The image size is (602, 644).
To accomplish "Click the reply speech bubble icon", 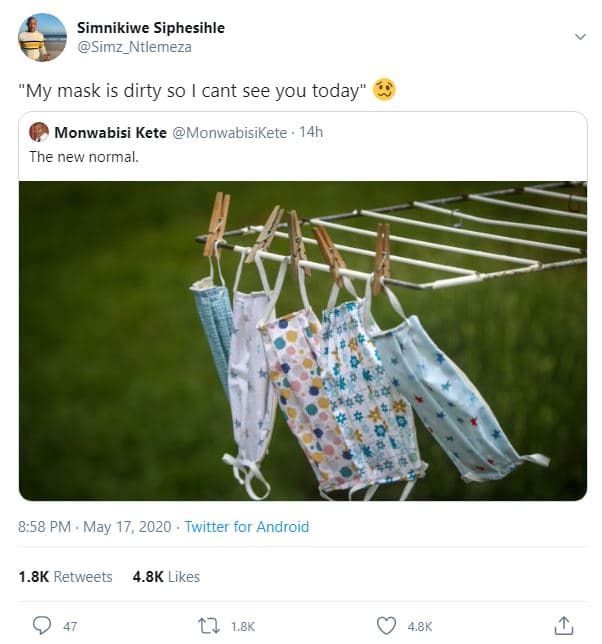I will pyautogui.click(x=41, y=625).
